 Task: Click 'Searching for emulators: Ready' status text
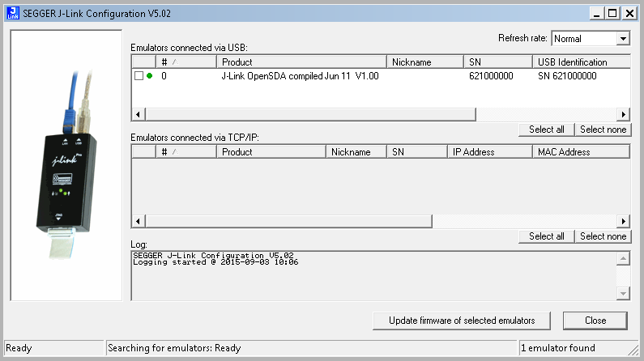174,348
